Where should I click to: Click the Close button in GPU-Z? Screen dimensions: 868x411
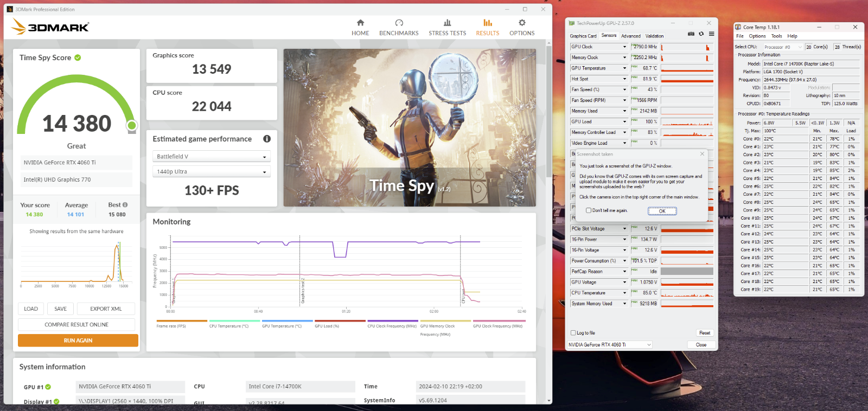(x=701, y=345)
